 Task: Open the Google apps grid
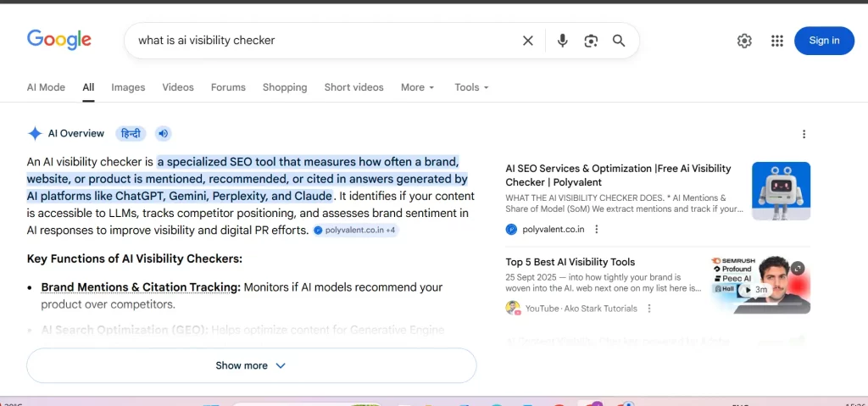point(777,41)
